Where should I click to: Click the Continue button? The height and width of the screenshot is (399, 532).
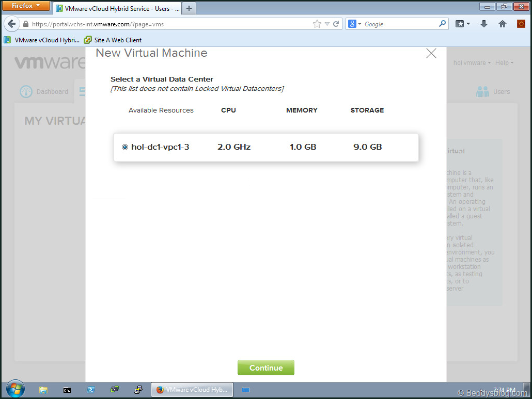266,368
